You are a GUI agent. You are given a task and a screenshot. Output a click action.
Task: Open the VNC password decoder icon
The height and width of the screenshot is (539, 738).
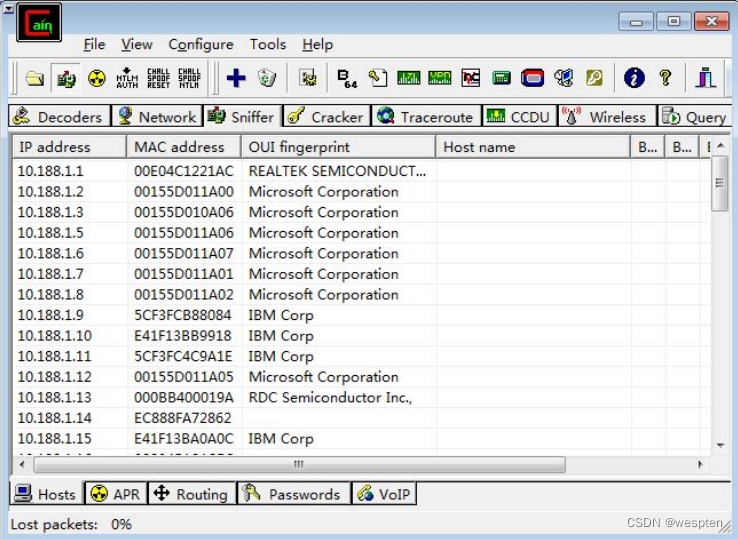(471, 78)
